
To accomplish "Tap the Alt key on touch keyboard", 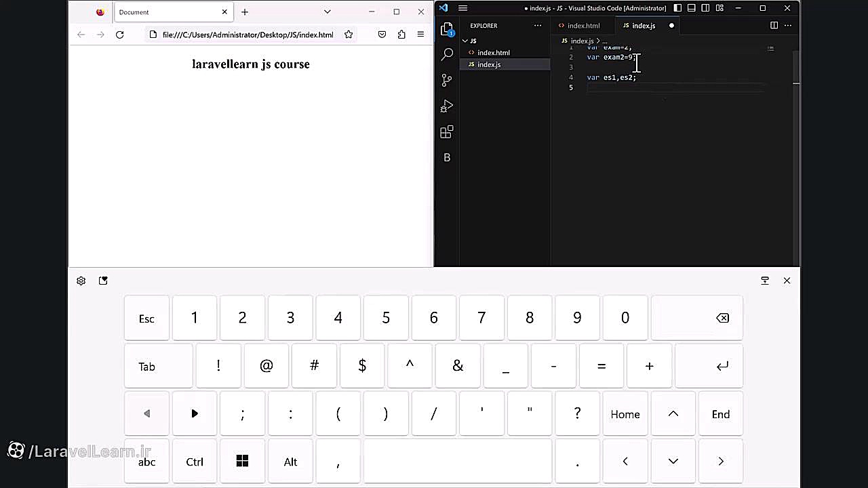I will click(290, 462).
